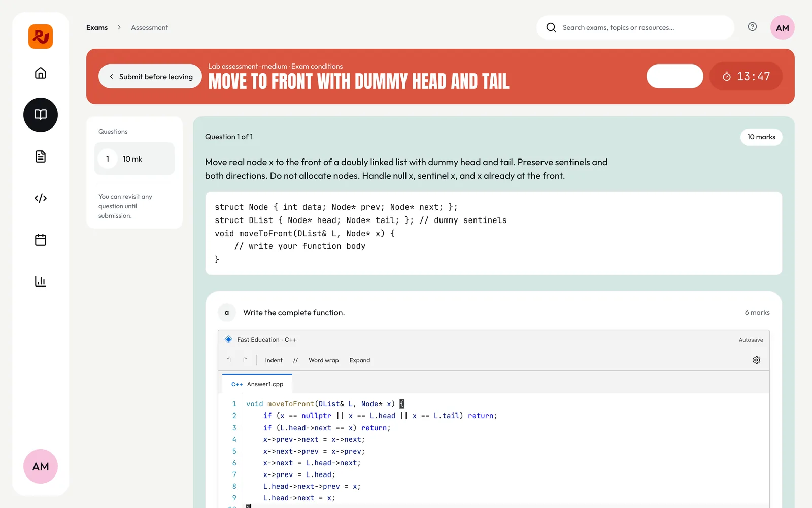
Task: Undo last edit in code editor
Action: (x=229, y=360)
